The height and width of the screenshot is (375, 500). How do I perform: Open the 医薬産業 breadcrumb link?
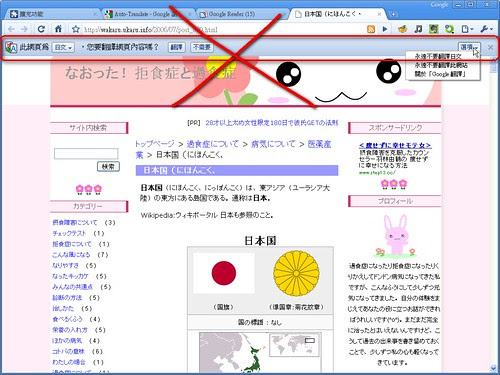(319, 144)
